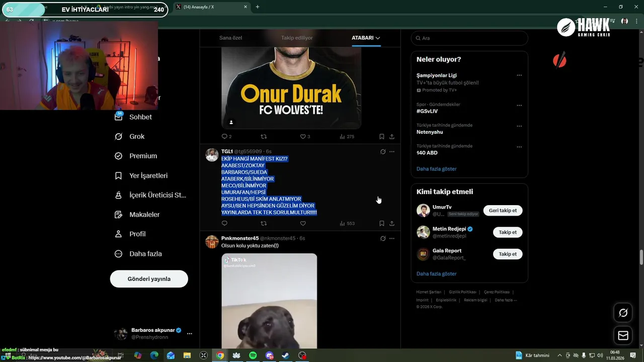The image size is (644, 362).
Task: Share the TGL1 post
Action: 392,223
